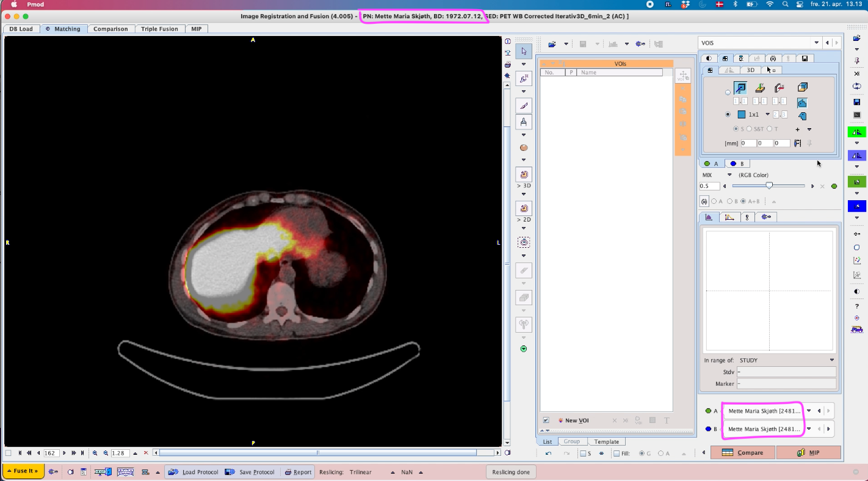Select the orange sphere VOI tool
Screen dimensions: 868x481
524,148
